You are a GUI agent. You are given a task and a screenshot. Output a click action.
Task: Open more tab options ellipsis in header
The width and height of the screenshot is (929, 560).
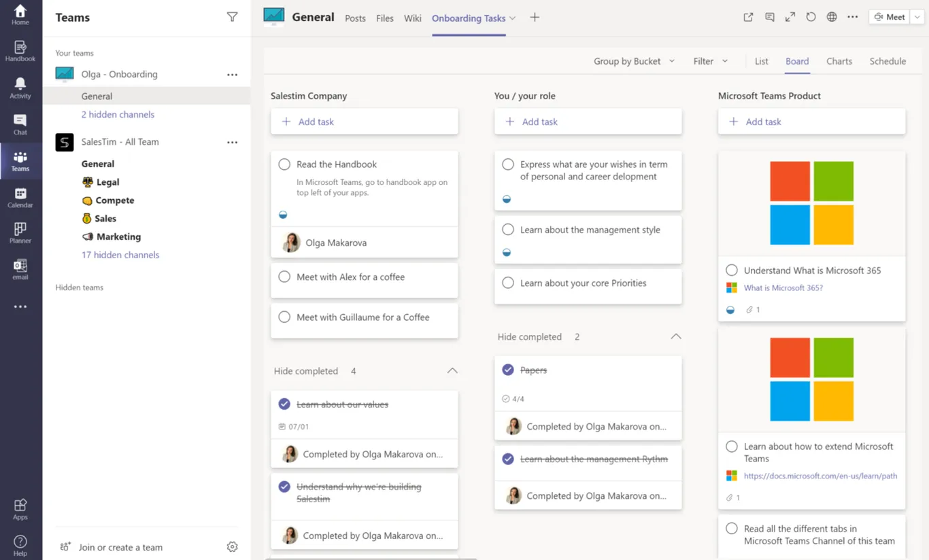pos(853,18)
